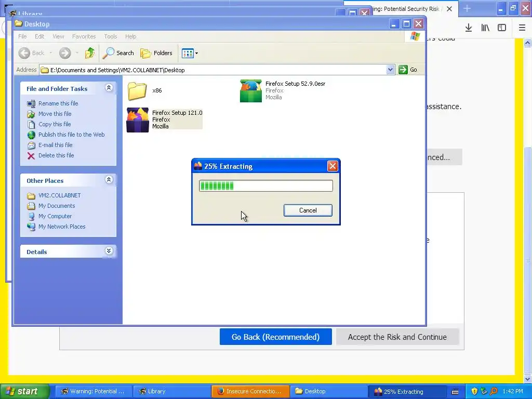532x399 pixels.
Task: Go up one folder level in Explorer
Action: (90, 53)
